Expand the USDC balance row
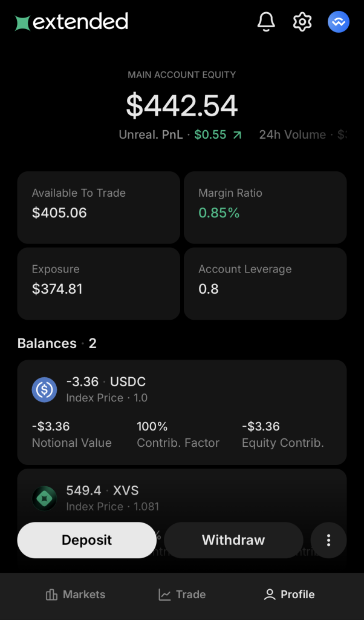This screenshot has height=620, width=364. point(181,412)
